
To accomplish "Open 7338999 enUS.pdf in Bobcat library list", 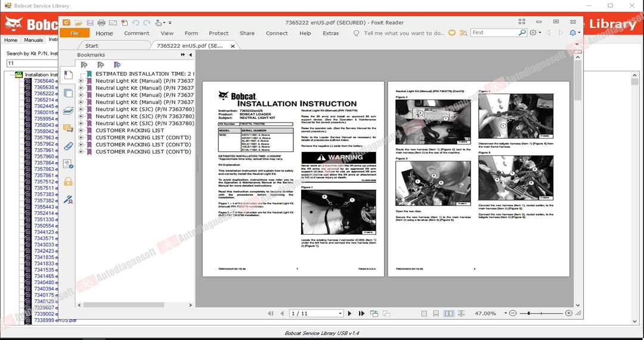I will [x=55, y=320].
